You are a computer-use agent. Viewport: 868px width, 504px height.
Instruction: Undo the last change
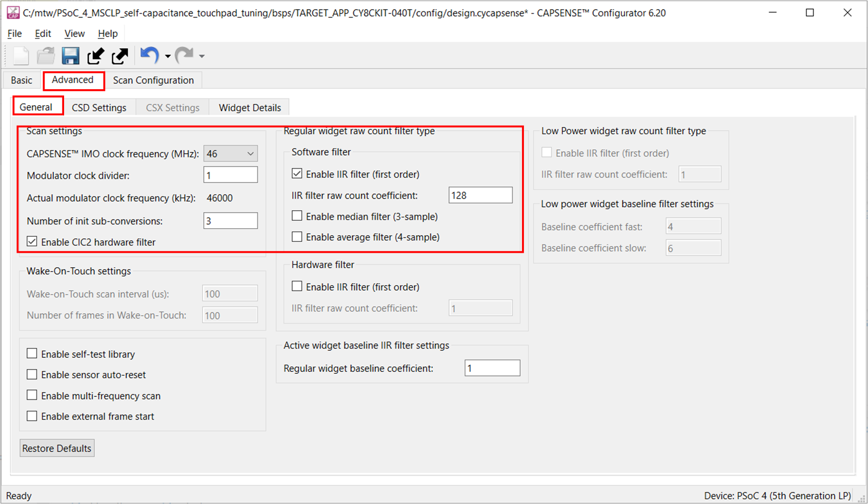point(150,55)
